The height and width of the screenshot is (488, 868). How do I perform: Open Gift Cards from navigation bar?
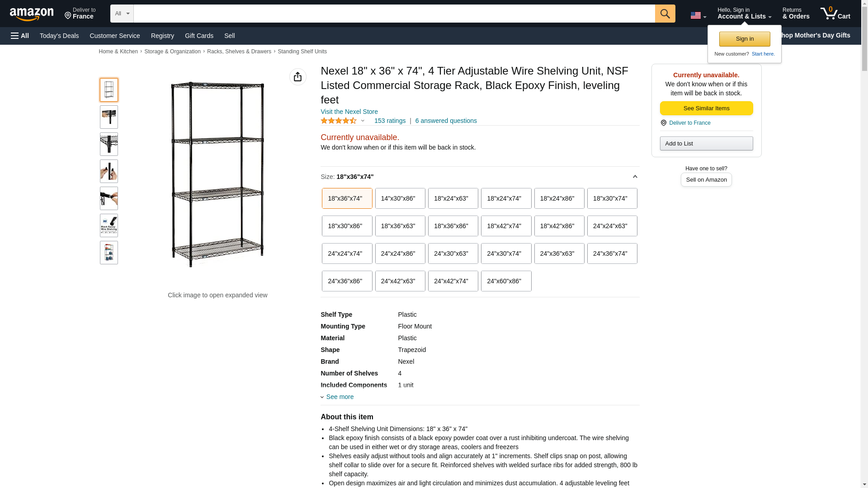(x=199, y=36)
